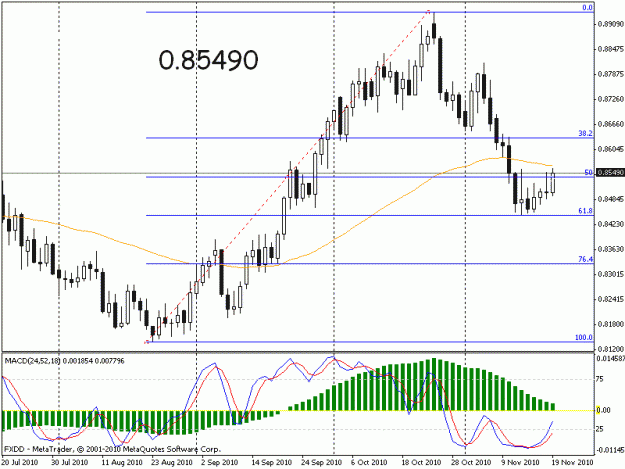
Task: Click the MACD axis value 75
Action: click(x=600, y=379)
